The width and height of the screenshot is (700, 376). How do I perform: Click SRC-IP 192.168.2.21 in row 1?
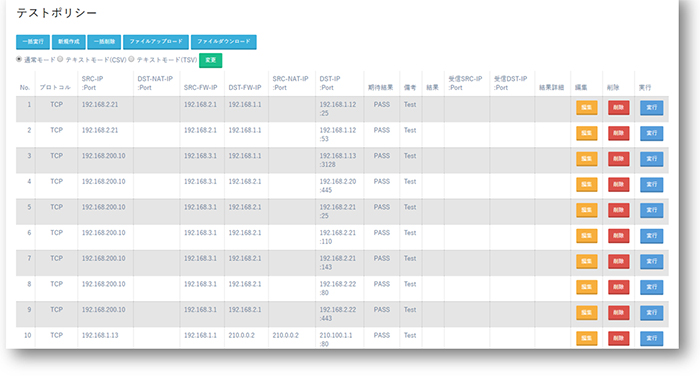100,104
